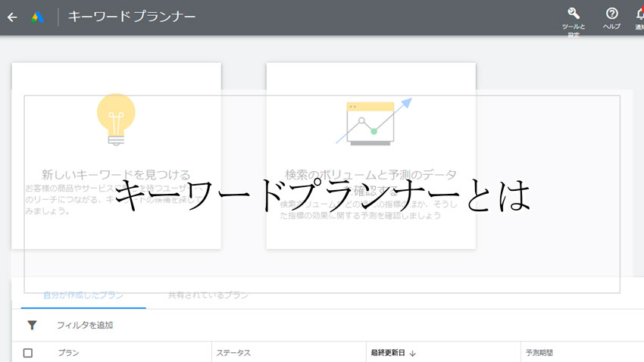Switch to 共有されているプラン tab

point(208,295)
